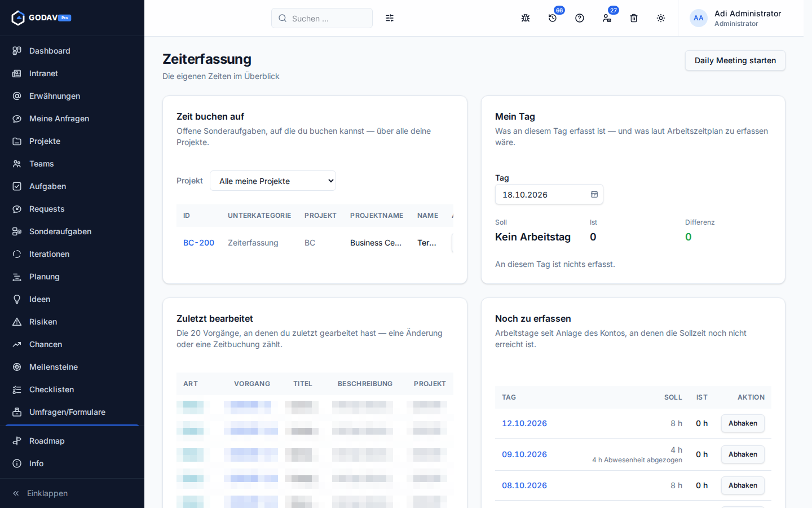Click Abhaken for 09.10.2026
Viewport: 812px width, 508px height.
point(743,454)
